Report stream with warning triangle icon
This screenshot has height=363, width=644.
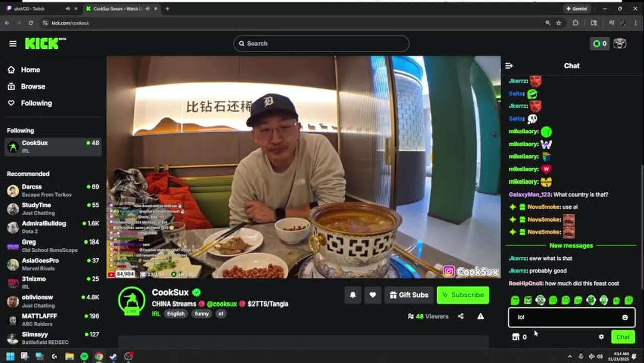pos(480,316)
